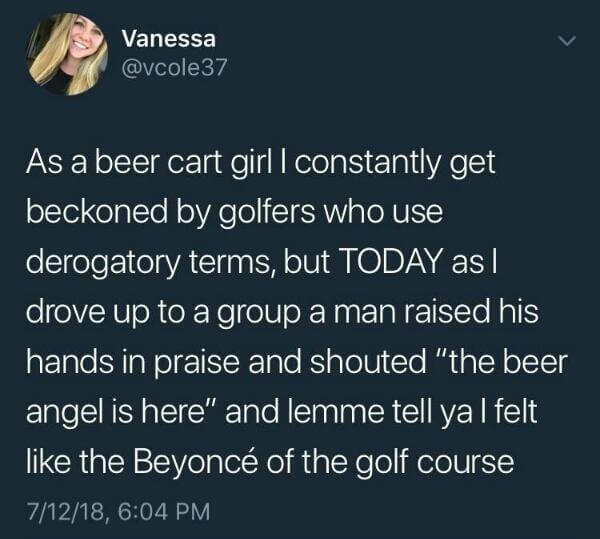
Task: Click the word Beyoncé in the tweet
Action: tap(195, 462)
